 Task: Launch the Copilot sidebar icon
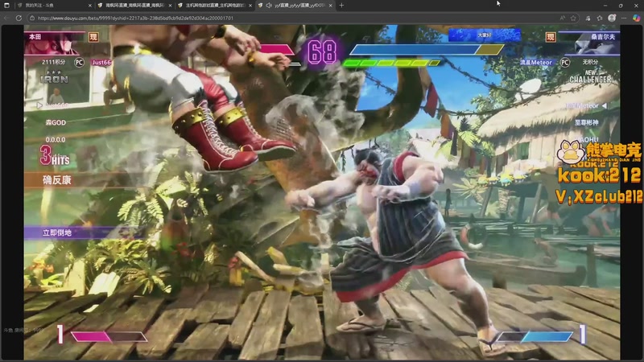pyautogui.click(x=636, y=18)
